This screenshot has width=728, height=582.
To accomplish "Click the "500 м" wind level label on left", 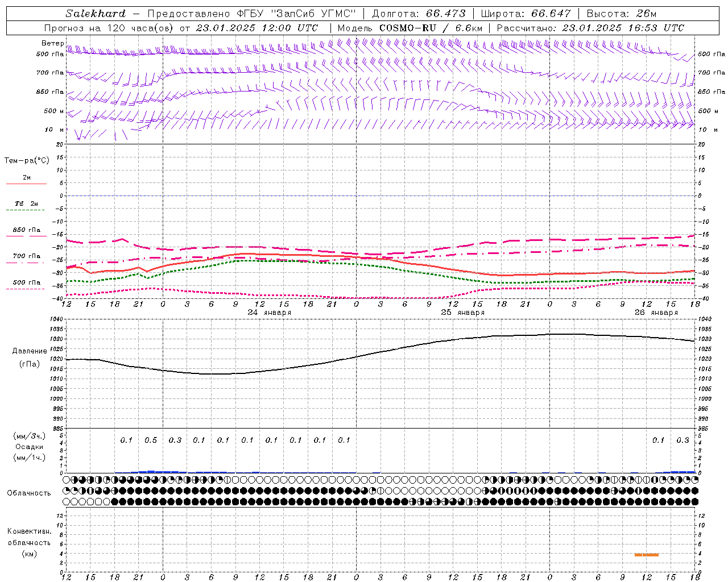I will click(54, 111).
